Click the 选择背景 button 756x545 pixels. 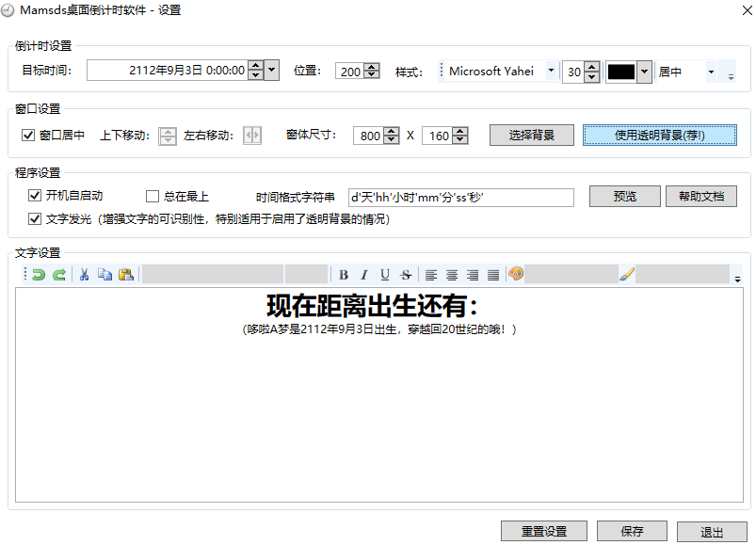pyautogui.click(x=532, y=135)
